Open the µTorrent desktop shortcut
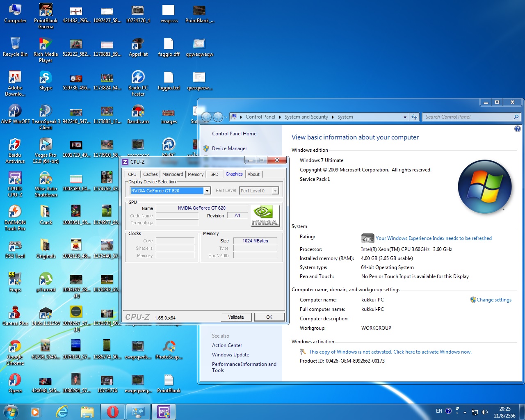This screenshot has height=420, width=525. (x=46, y=283)
